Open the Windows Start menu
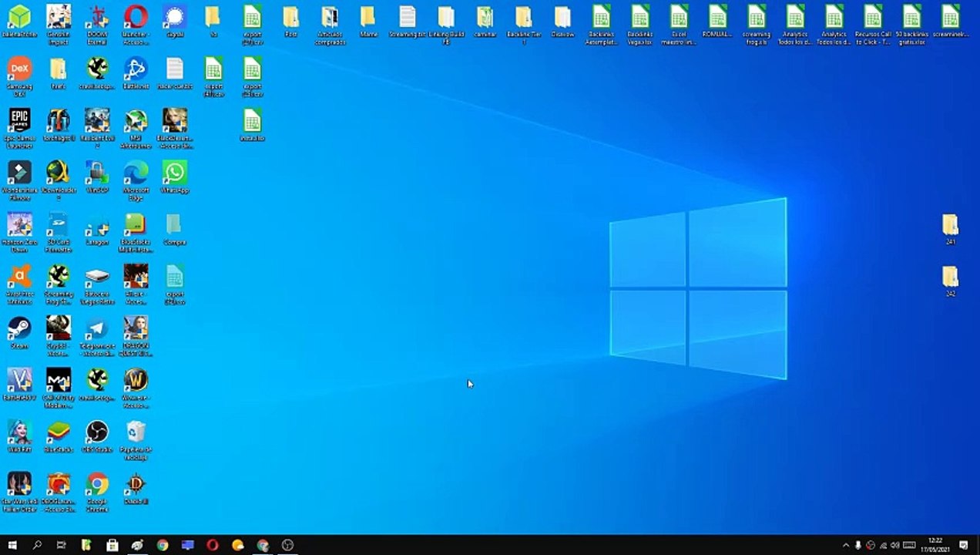This screenshot has height=555, width=980. (x=12, y=545)
